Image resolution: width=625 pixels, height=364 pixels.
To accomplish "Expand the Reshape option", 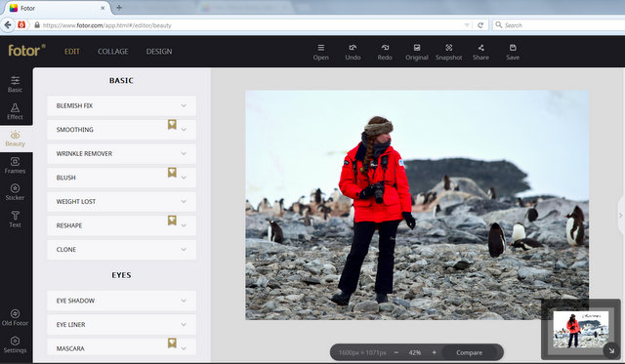I will coord(121,225).
